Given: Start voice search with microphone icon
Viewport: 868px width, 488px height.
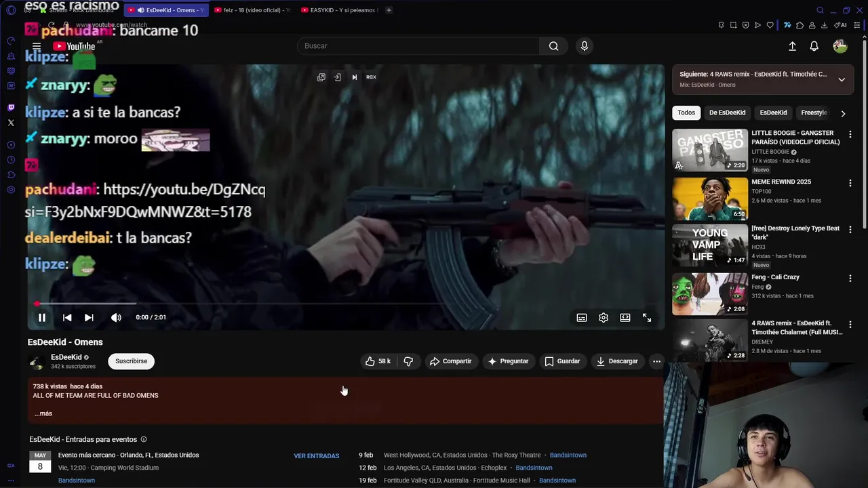Looking at the screenshot, I should (x=585, y=46).
